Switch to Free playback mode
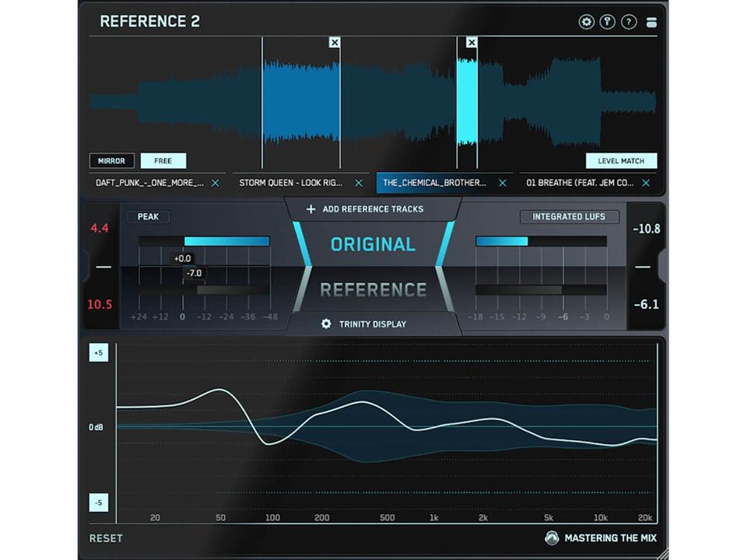This screenshot has width=747, height=560. 163,161
